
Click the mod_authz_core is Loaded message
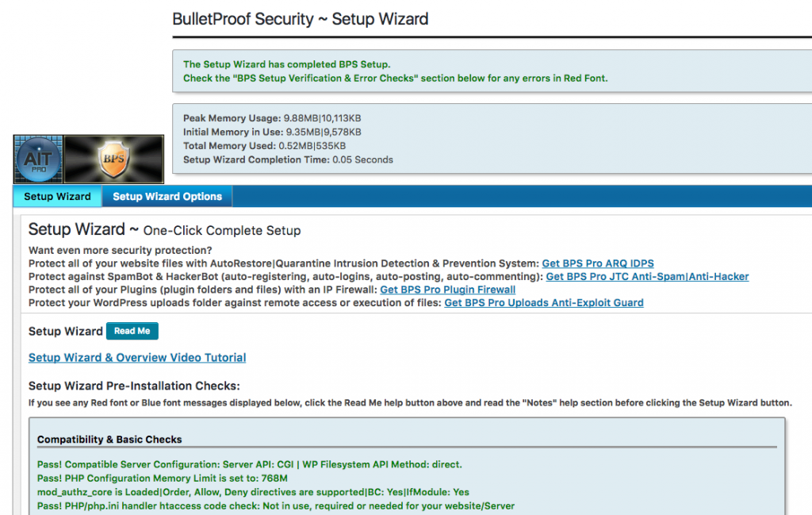click(253, 492)
